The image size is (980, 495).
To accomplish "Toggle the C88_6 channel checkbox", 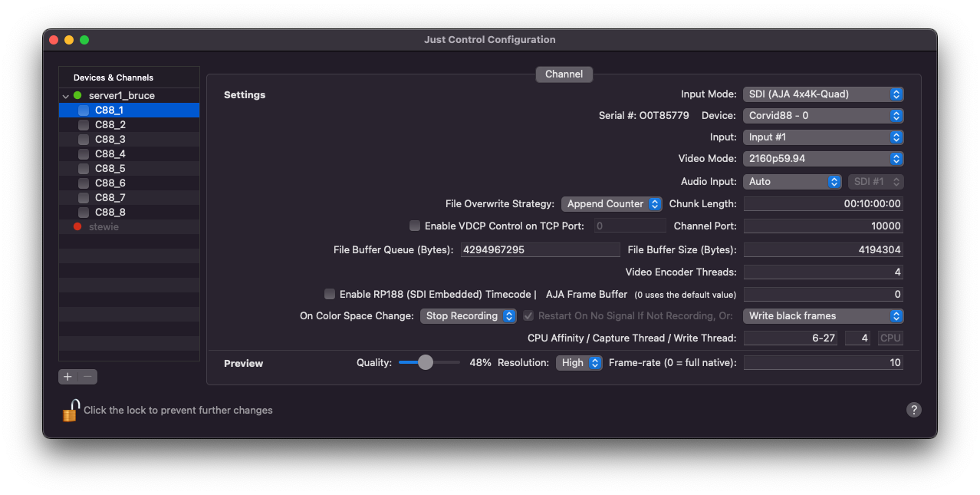I will pyautogui.click(x=84, y=183).
